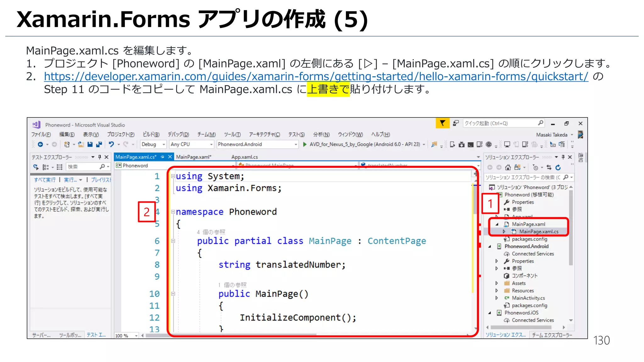Open the feedback icon beside quick launch
This screenshot has height=362, width=644.
coord(456,123)
